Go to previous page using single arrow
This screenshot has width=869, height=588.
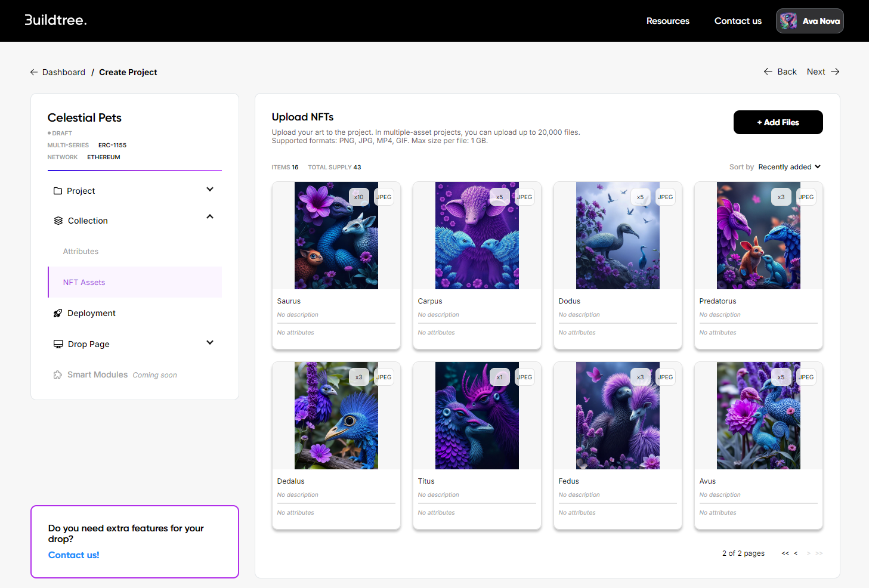pyautogui.click(x=796, y=553)
